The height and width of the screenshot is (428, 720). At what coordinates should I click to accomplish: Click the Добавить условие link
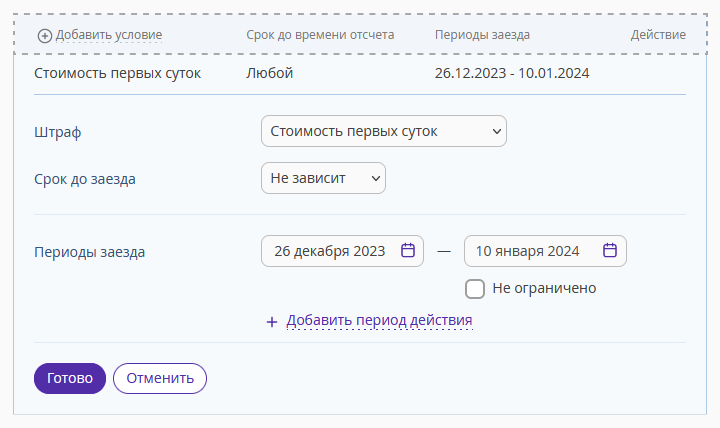[109, 35]
